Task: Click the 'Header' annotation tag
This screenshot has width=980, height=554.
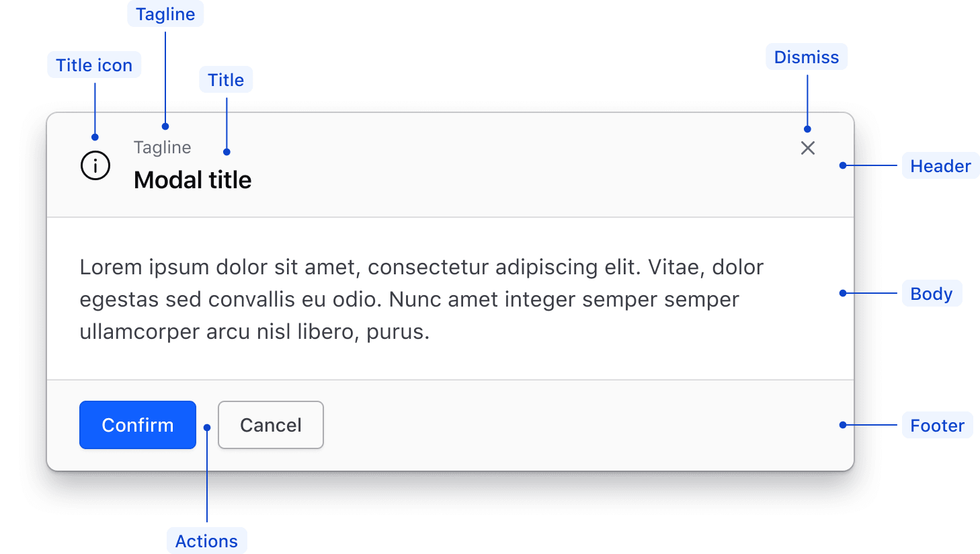Action: [x=940, y=165]
